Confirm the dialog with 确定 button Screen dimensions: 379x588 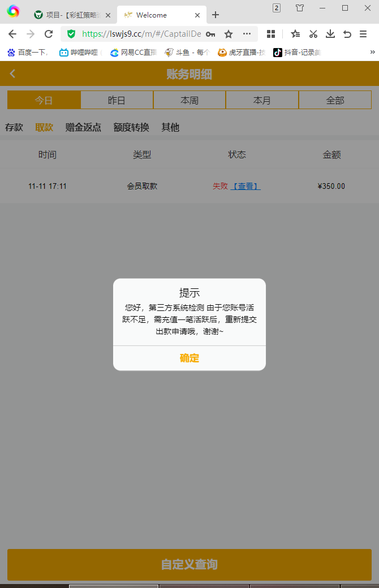click(x=189, y=358)
